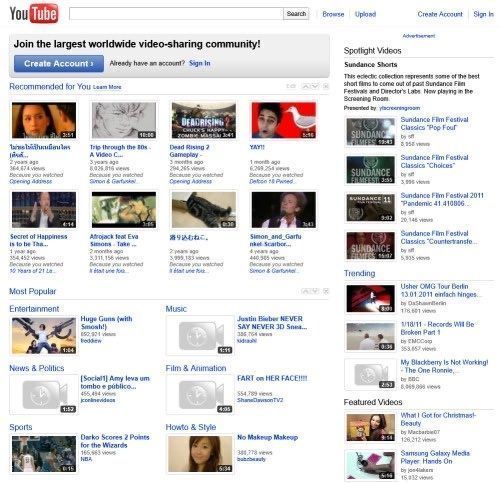Open the YAY!! seagull video thumbnail
This screenshot has height=483, width=500.
[284, 120]
